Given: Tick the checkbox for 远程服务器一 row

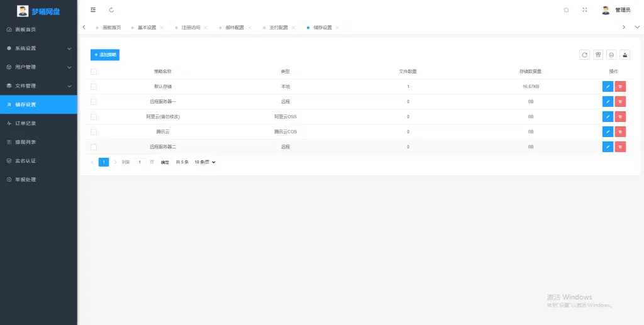Looking at the screenshot, I should (94, 101).
